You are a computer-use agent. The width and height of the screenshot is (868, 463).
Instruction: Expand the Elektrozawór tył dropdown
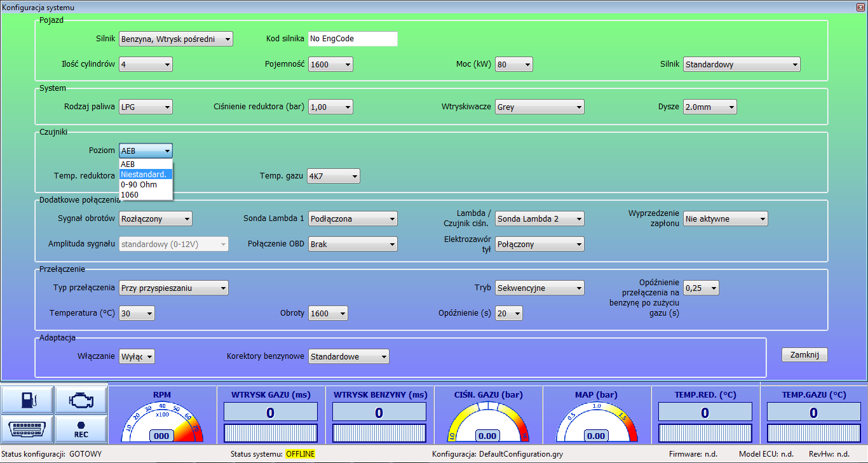pyautogui.click(x=539, y=244)
